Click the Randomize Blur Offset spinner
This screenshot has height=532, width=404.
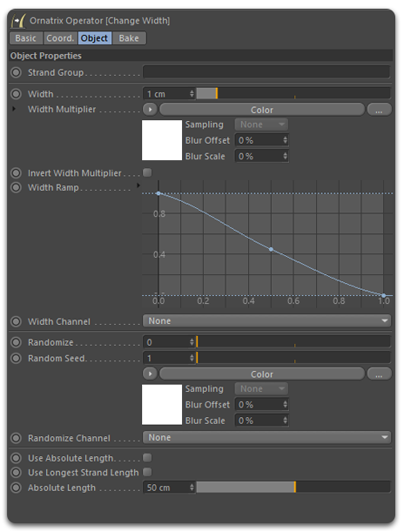(x=285, y=404)
